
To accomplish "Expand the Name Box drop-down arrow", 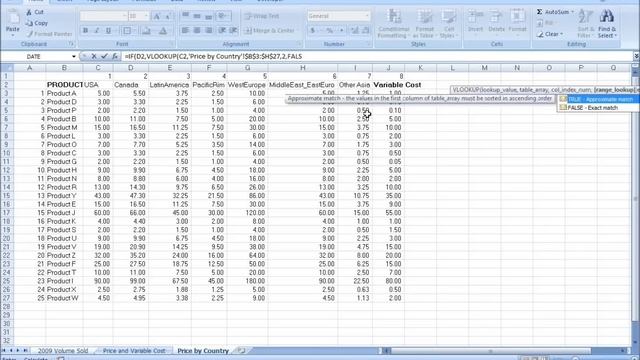I will [x=73, y=56].
